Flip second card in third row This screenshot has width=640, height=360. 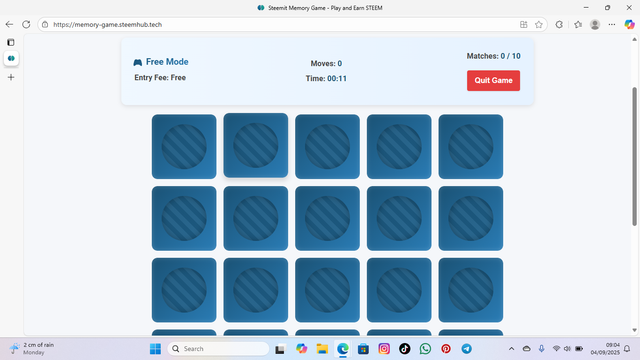[x=256, y=290]
